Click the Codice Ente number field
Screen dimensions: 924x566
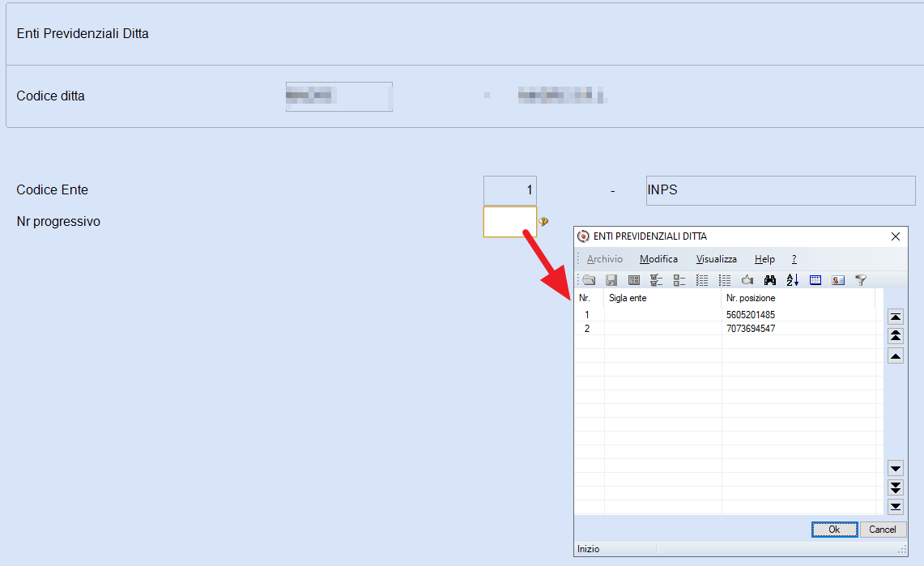(x=509, y=190)
